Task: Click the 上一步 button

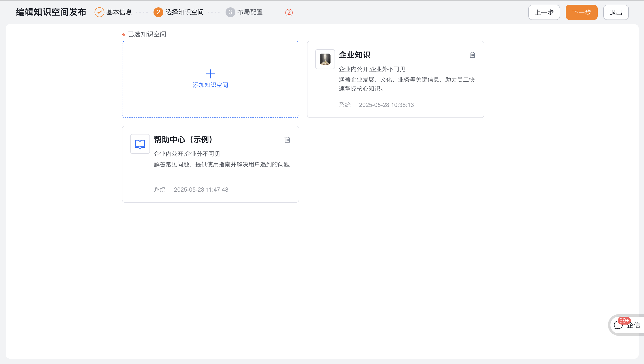Action: pos(544,12)
